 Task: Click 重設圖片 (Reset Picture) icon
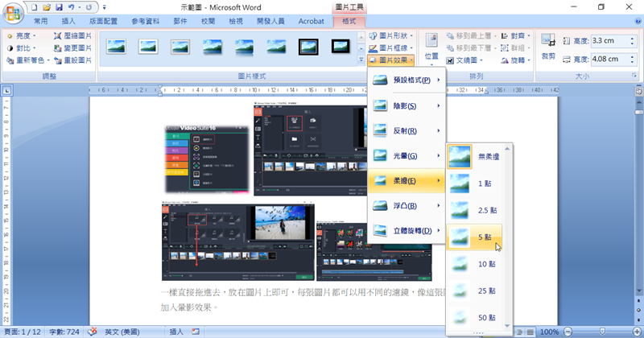(57, 60)
